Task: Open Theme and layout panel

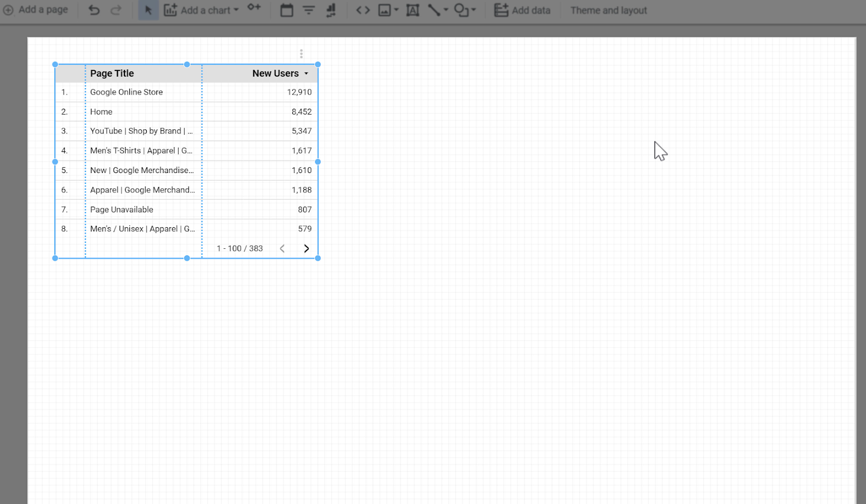Action: click(608, 10)
